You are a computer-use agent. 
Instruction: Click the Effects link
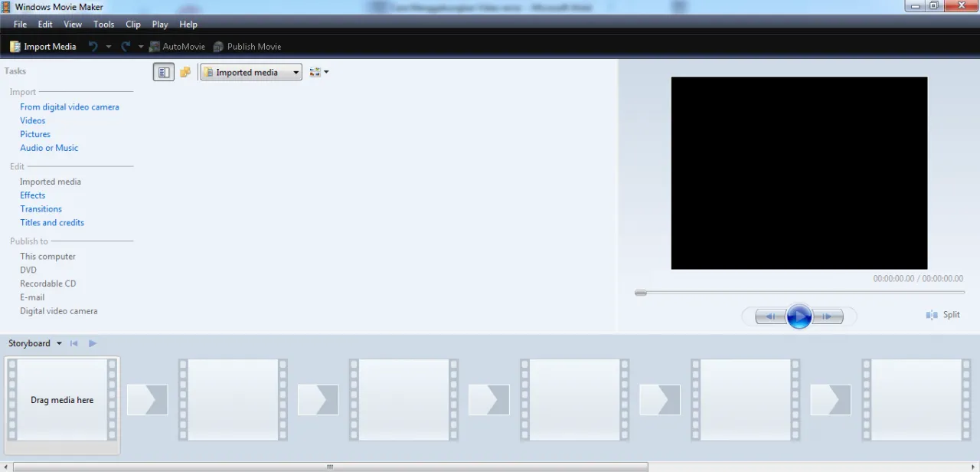[x=33, y=195]
